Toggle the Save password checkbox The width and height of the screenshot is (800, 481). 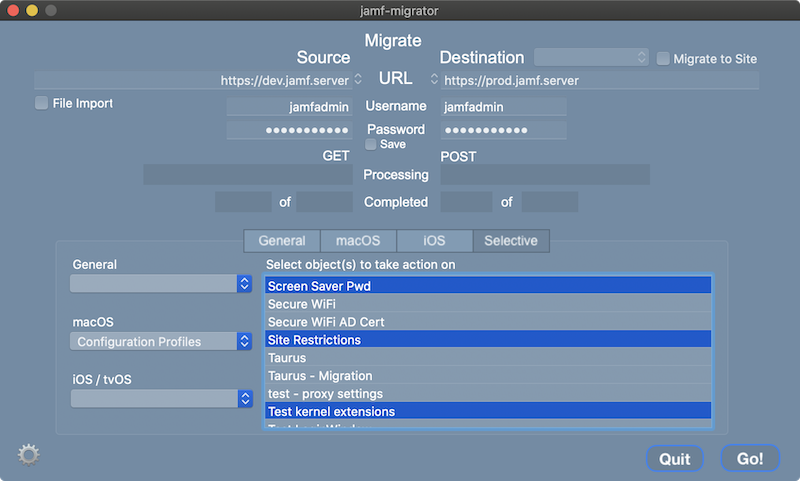(371, 144)
